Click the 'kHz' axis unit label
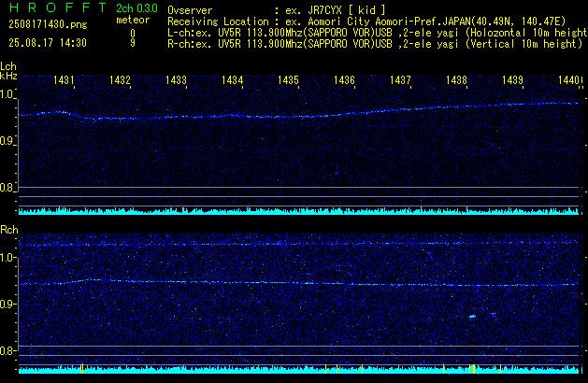588x383 pixels. click(8, 76)
